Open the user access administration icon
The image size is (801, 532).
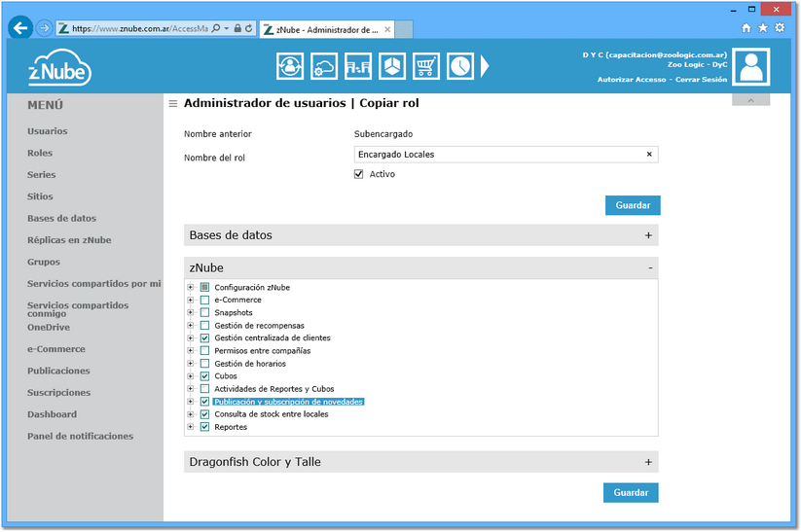pos(290,66)
